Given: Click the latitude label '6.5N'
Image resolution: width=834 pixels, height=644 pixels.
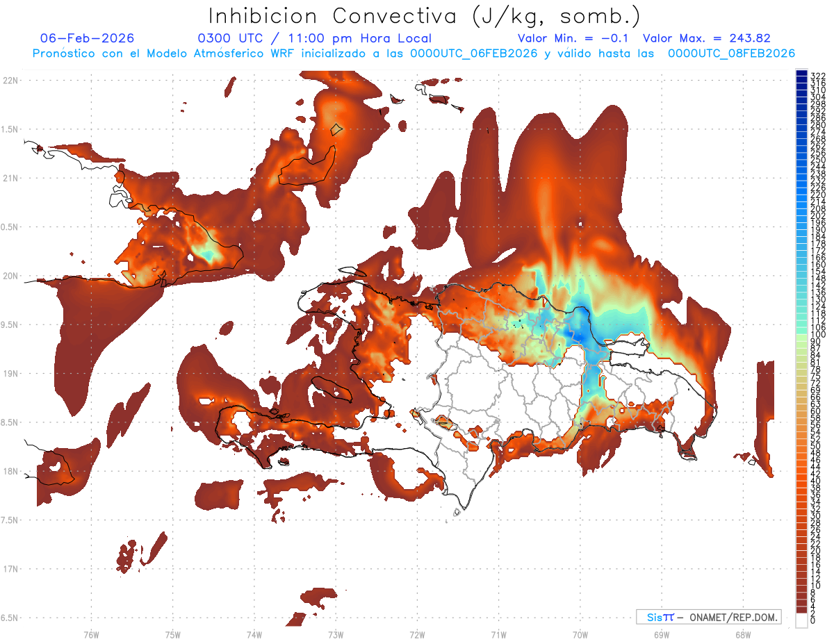Looking at the screenshot, I should tap(10, 618).
